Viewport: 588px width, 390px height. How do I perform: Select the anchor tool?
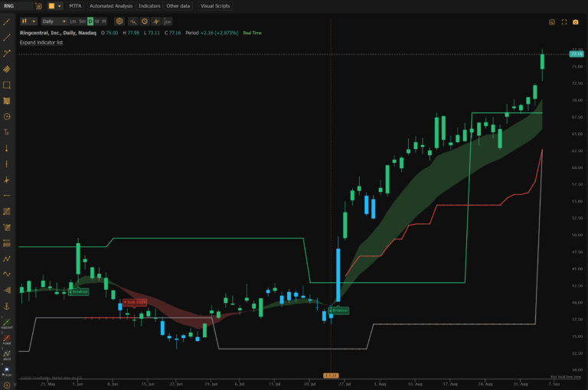[x=6, y=306]
